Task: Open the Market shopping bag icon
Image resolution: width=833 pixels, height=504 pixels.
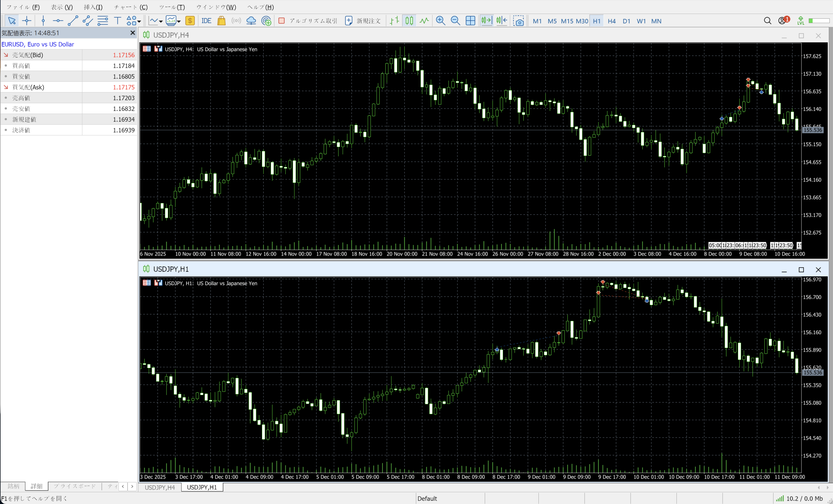Action: [222, 21]
